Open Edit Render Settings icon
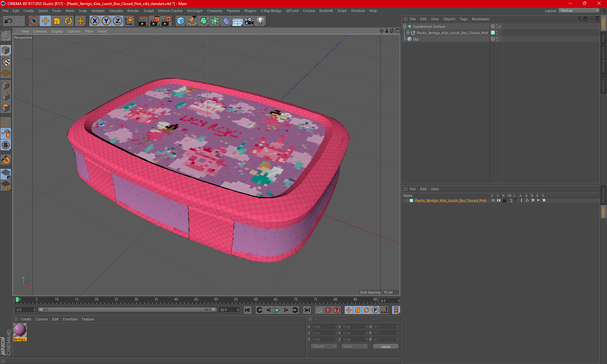Screen dimensions: 607x364 166,21
